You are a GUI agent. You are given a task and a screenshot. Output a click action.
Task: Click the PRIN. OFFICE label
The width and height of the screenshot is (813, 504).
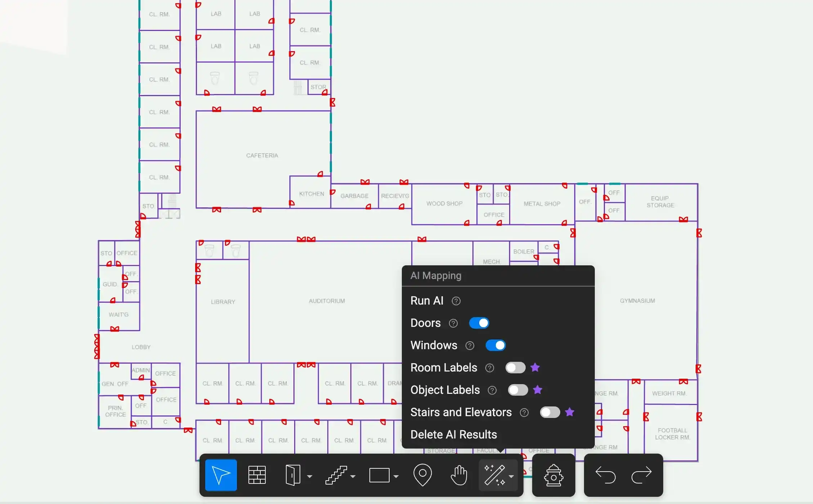[x=115, y=411]
